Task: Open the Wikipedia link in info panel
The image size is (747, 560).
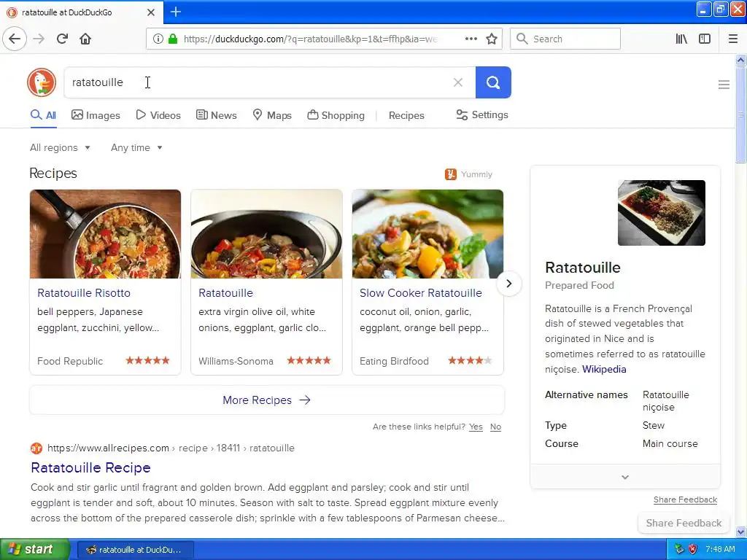Action: [604, 369]
